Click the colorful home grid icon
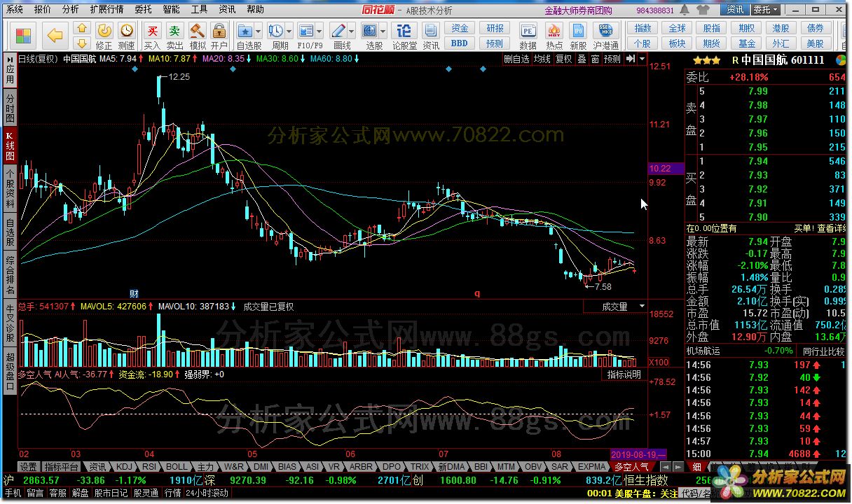Viewport: 852px width, 504px height. pos(24,35)
